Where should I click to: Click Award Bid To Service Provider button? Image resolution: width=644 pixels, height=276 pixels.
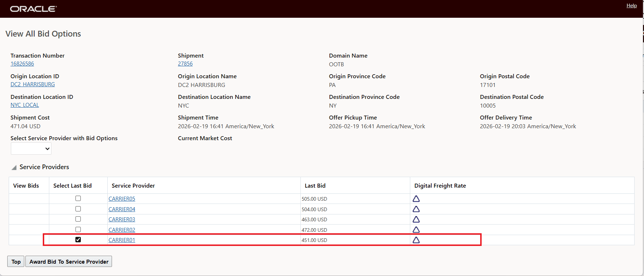(69, 262)
